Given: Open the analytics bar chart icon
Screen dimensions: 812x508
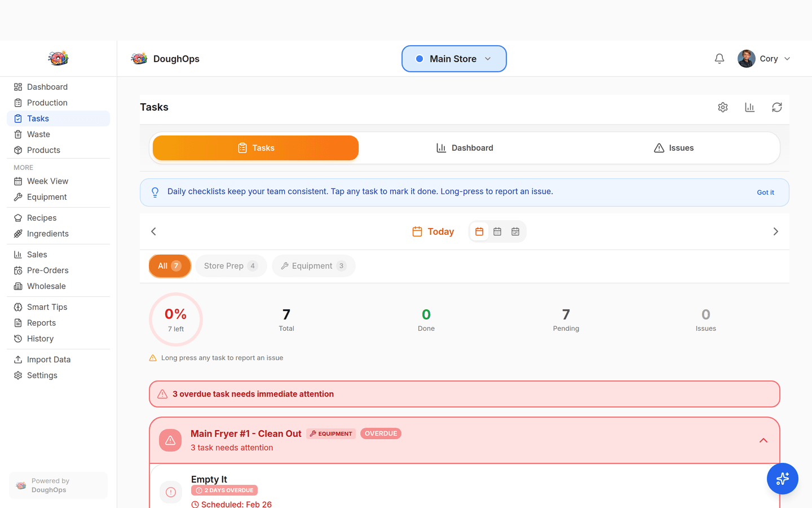Looking at the screenshot, I should [749, 107].
